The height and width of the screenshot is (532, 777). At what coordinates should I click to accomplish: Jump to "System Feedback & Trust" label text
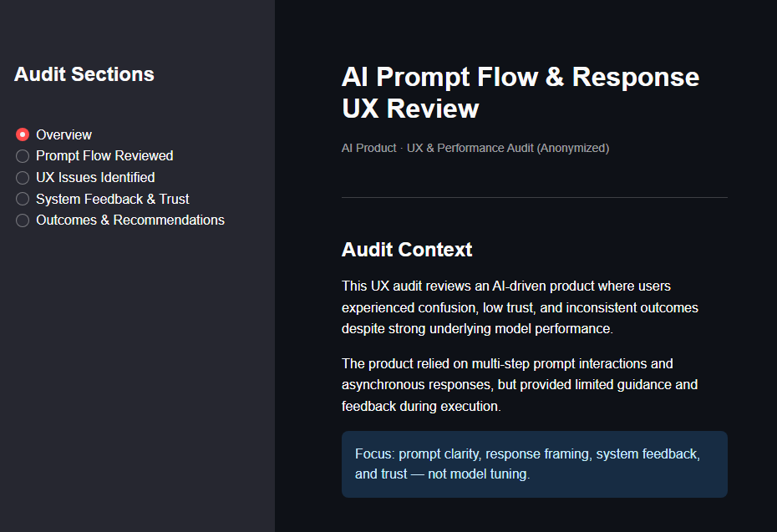click(x=112, y=200)
